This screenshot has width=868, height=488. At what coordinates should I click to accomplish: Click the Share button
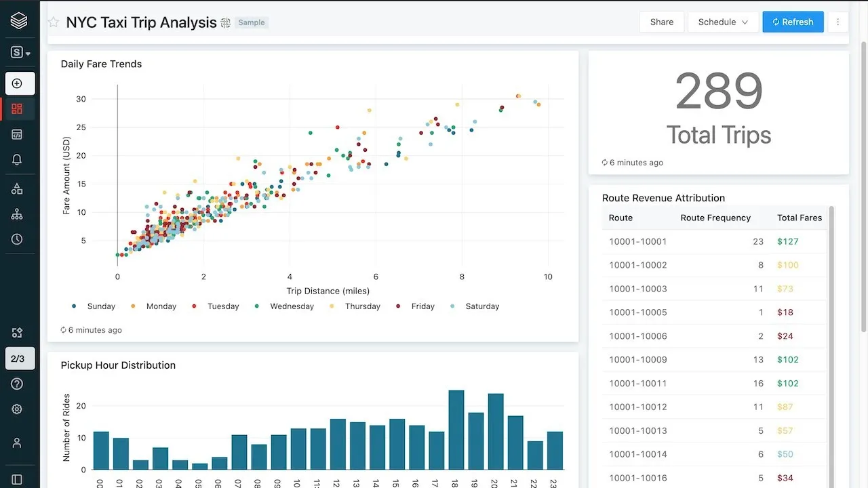pos(662,22)
